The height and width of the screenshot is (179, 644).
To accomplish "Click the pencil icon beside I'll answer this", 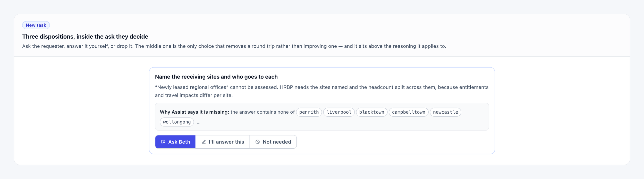I will [x=204, y=142].
